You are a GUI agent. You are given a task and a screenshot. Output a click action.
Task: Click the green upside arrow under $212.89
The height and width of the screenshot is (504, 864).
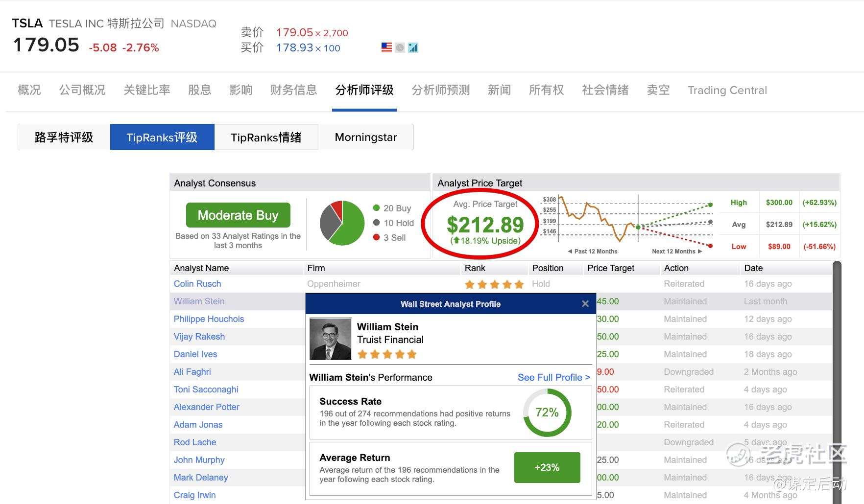[456, 240]
